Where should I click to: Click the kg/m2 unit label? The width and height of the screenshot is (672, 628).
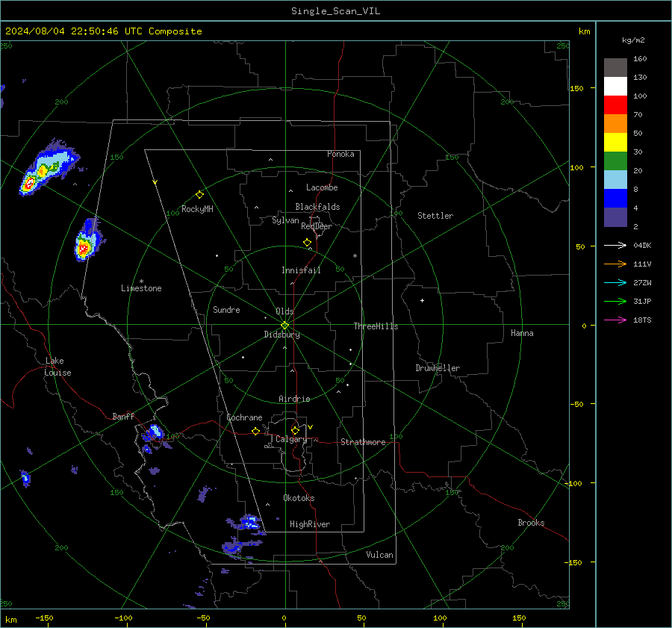(x=633, y=40)
